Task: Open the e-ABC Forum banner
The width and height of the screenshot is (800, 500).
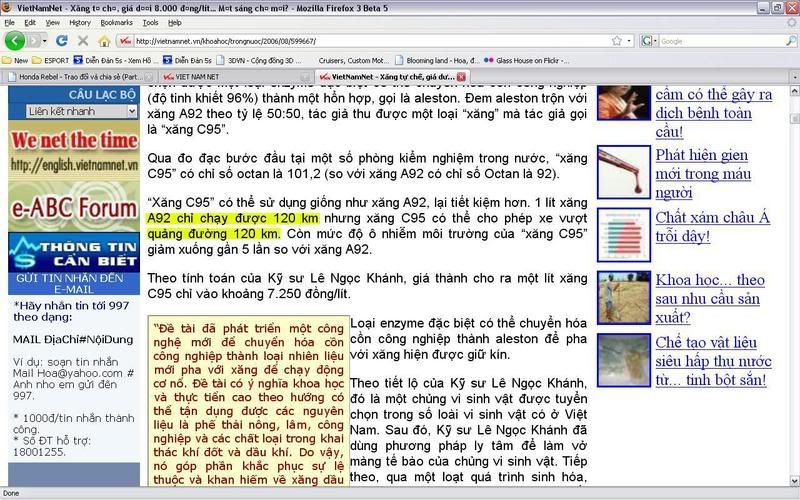Action: coord(74,207)
